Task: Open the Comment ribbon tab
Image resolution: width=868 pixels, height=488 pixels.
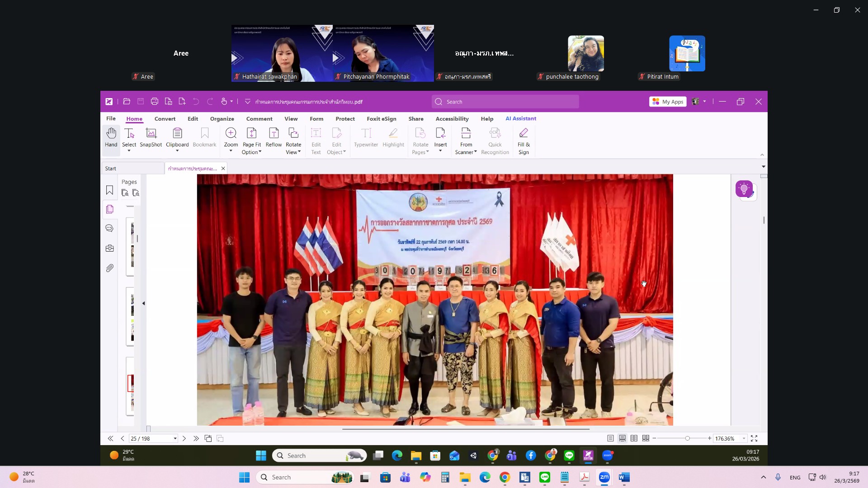Action: (259, 119)
